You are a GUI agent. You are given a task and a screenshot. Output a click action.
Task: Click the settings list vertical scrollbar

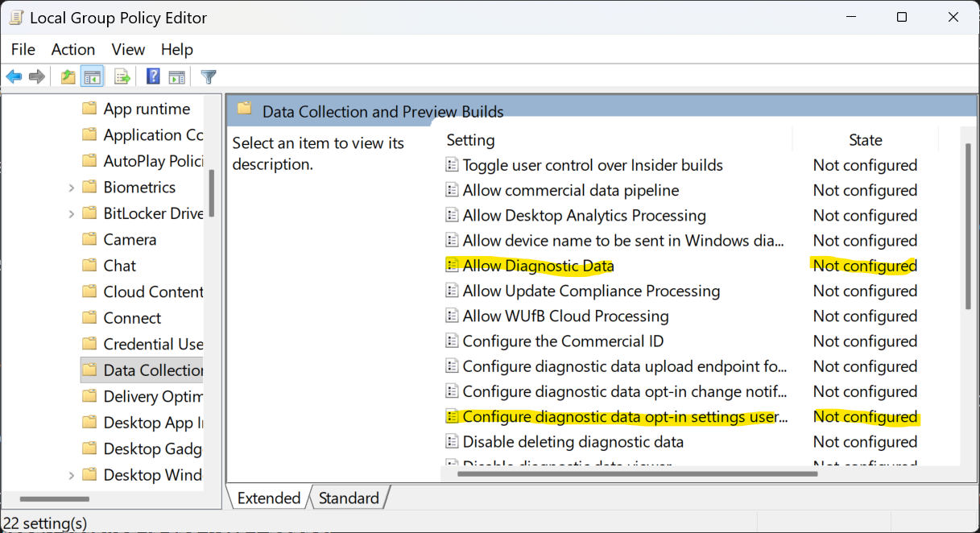click(x=969, y=228)
